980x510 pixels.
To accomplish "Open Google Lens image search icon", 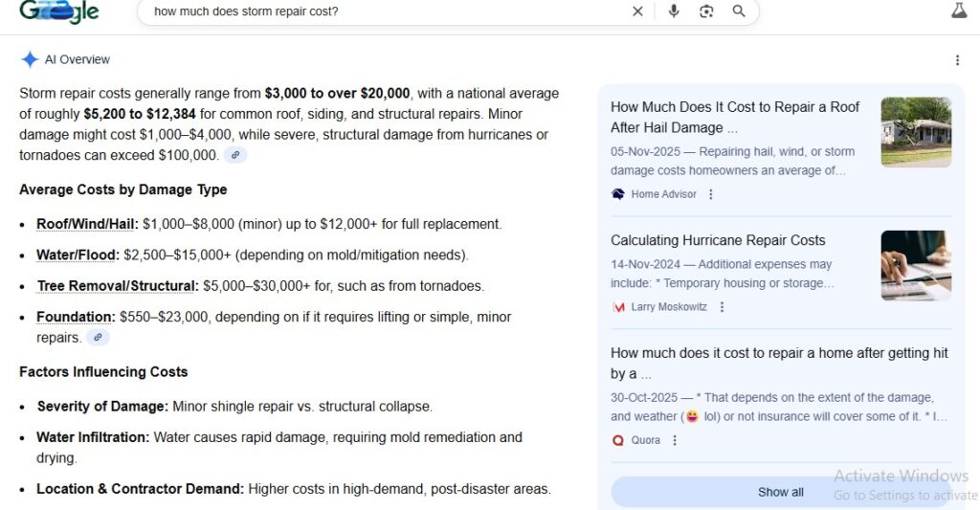I will pyautogui.click(x=706, y=11).
